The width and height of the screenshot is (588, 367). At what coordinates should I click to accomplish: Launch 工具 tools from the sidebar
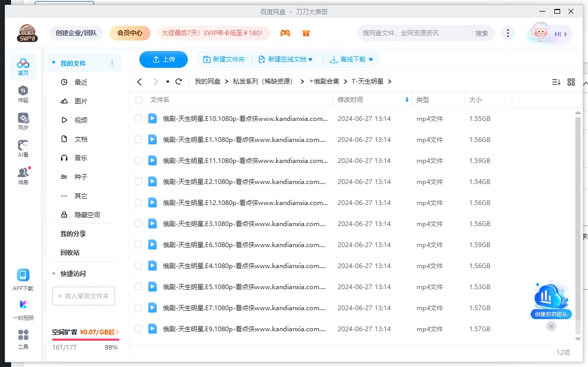point(23,338)
